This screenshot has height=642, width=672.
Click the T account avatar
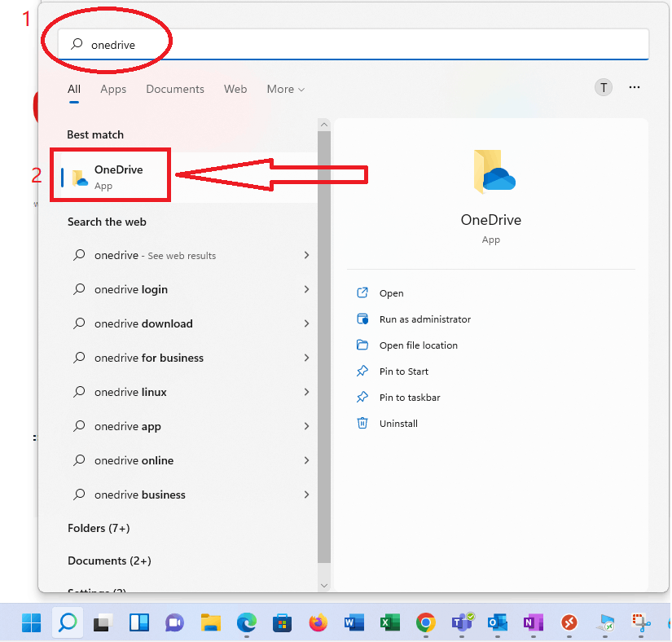click(x=603, y=87)
